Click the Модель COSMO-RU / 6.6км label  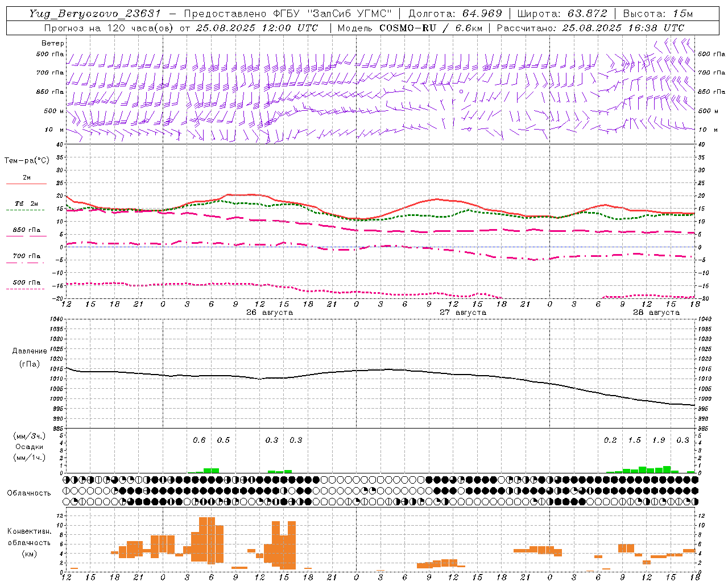point(409,28)
